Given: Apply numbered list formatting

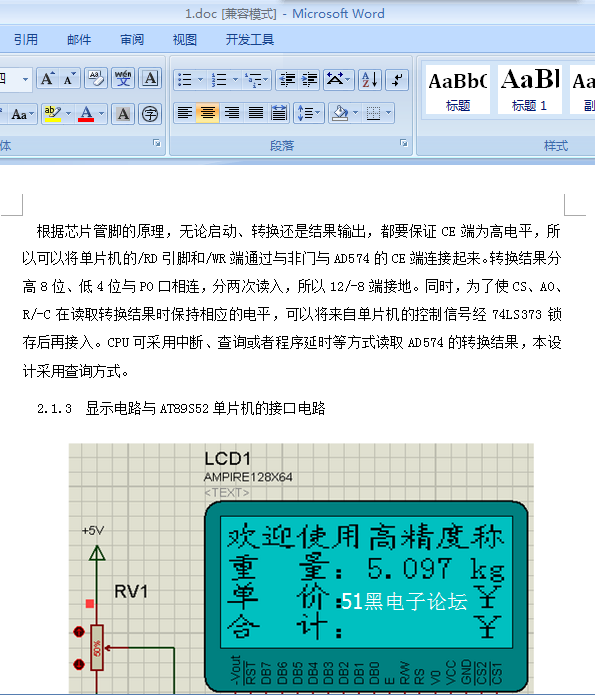Looking at the screenshot, I should (x=219, y=80).
